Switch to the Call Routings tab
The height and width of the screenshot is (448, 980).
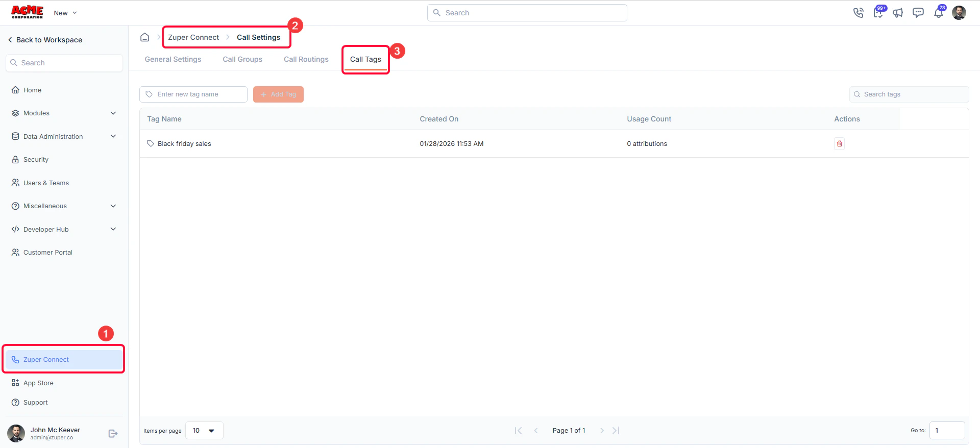[x=306, y=59]
